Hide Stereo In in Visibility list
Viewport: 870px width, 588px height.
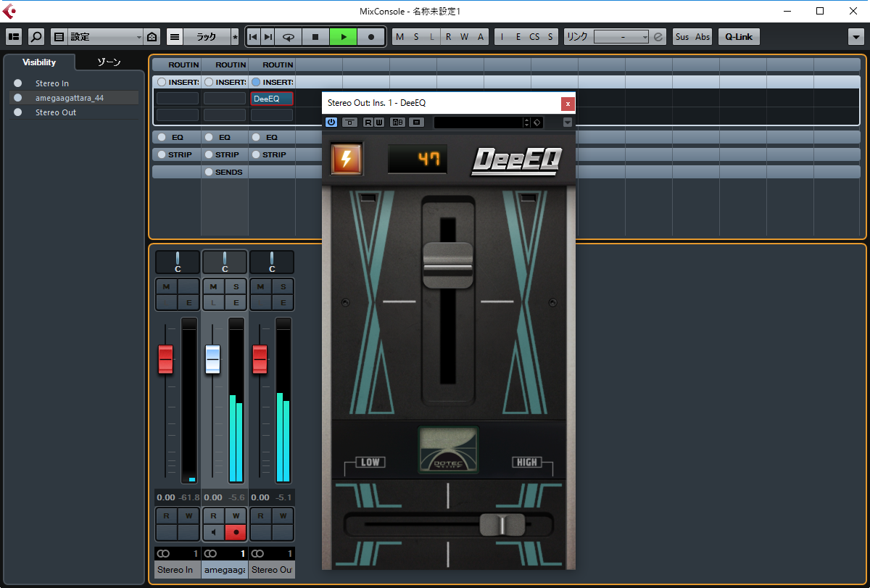click(18, 83)
